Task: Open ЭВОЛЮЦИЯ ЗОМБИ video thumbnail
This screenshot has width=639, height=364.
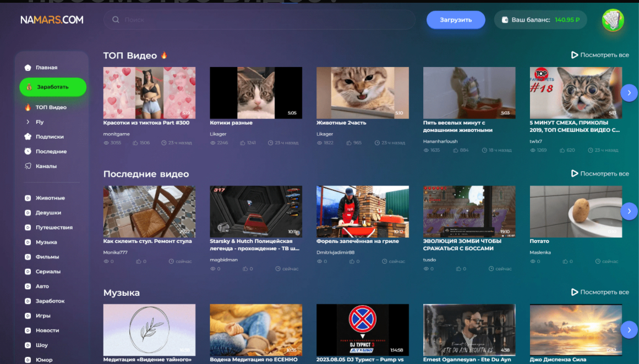Action: tap(469, 212)
